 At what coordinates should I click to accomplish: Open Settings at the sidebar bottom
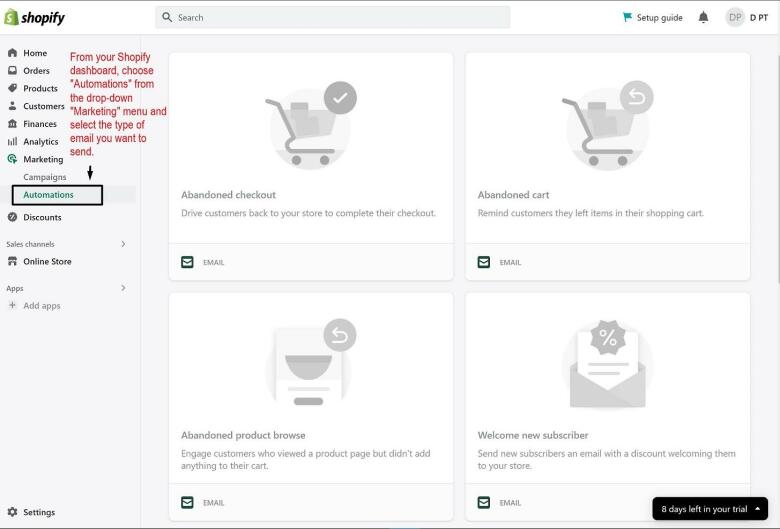(x=39, y=512)
